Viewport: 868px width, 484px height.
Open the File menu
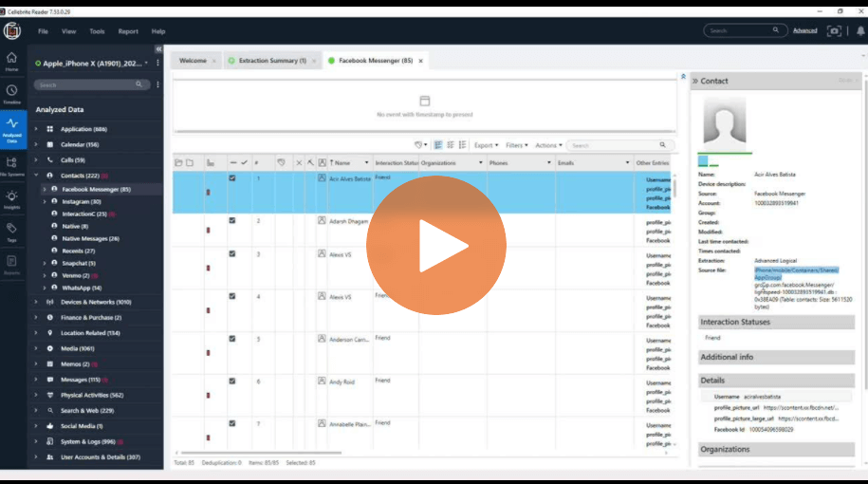pyautogui.click(x=43, y=31)
